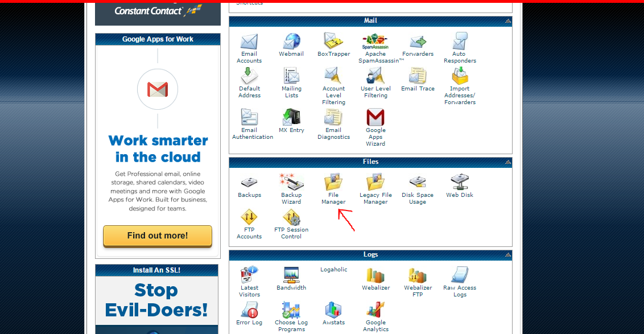This screenshot has width=644, height=334.
Task: Open Error Log
Action: click(249, 314)
